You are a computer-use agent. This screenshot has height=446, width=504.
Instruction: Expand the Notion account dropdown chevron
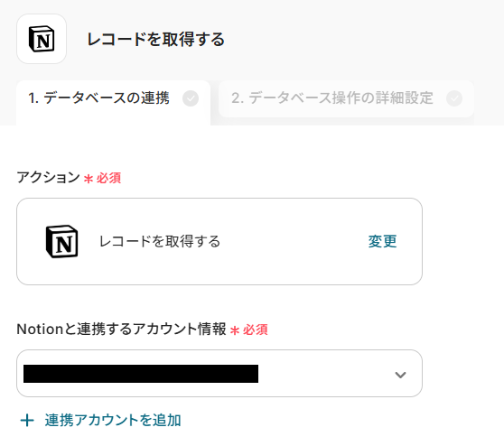400,375
